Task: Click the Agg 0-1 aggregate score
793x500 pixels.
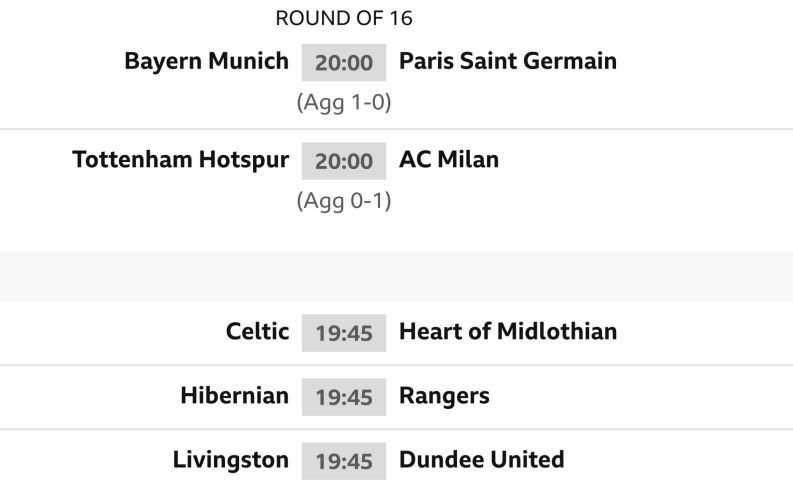Action: 344,201
